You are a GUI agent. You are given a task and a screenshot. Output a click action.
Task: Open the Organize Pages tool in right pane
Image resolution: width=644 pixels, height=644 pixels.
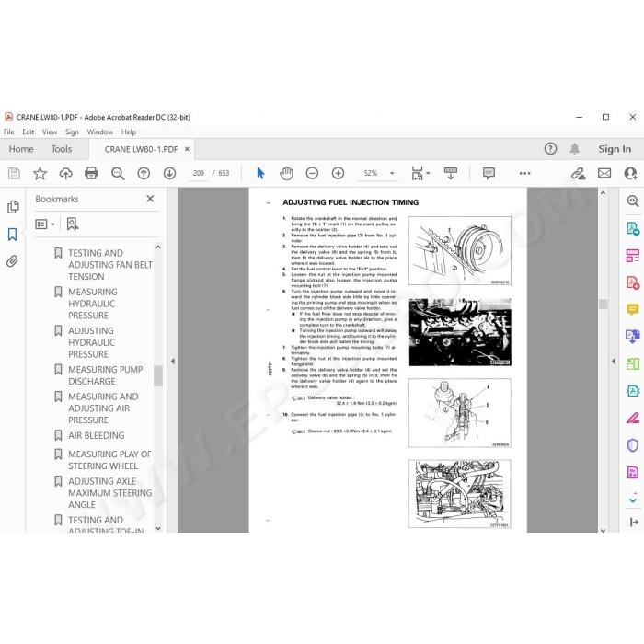633,255
